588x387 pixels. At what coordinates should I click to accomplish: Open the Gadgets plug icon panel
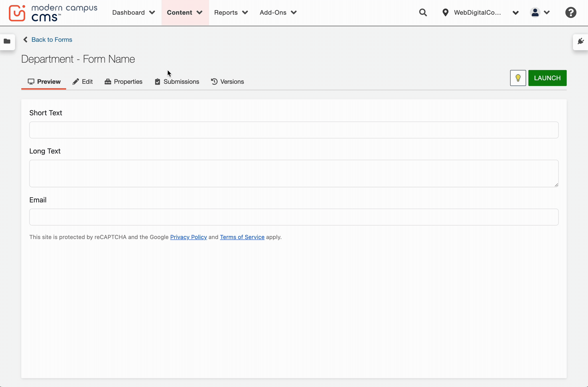[x=581, y=41]
